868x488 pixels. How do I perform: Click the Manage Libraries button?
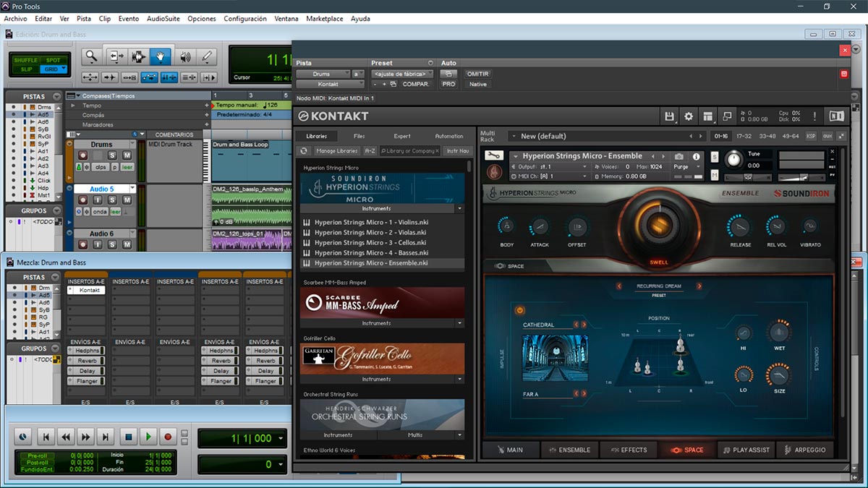(337, 150)
